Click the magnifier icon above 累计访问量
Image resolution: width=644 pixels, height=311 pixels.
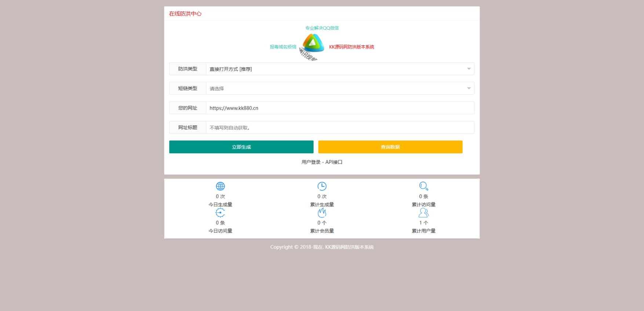tap(423, 186)
